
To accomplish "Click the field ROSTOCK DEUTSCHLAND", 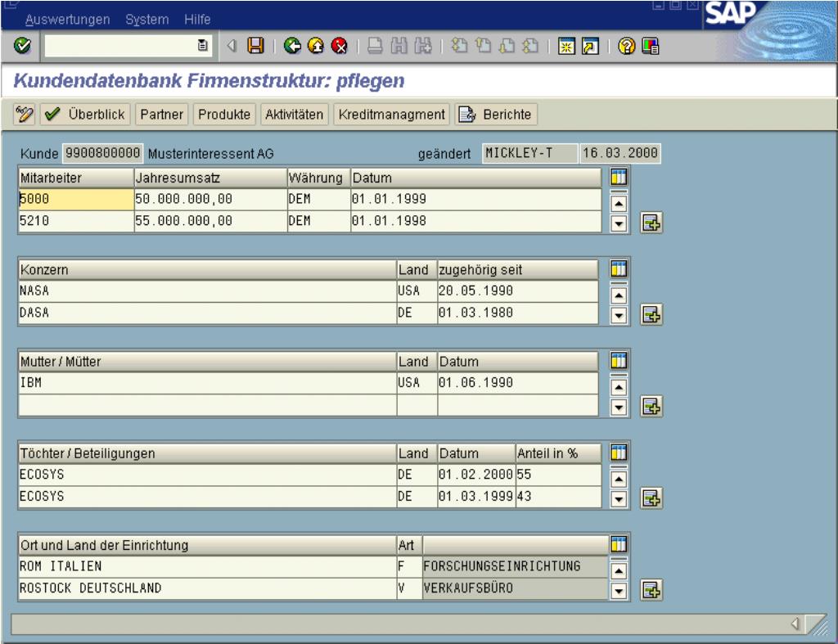I will coord(207,588).
